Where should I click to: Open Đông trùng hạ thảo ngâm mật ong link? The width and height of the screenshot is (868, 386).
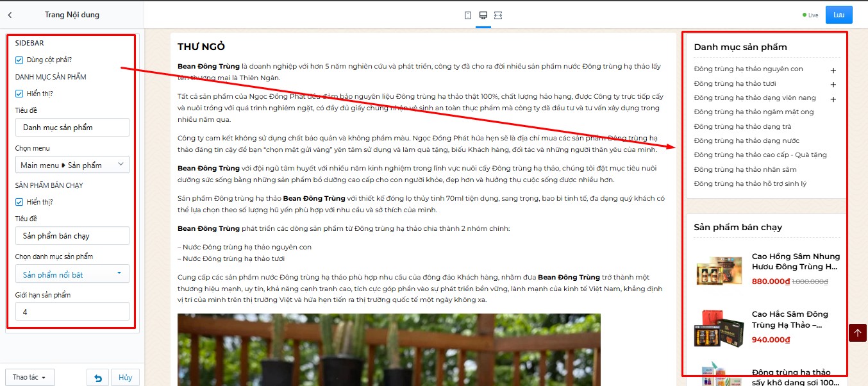[753, 112]
